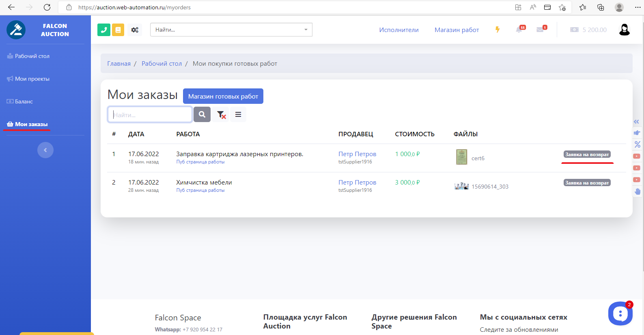Expand the top search combo box
This screenshot has height=335, width=644.
click(306, 30)
